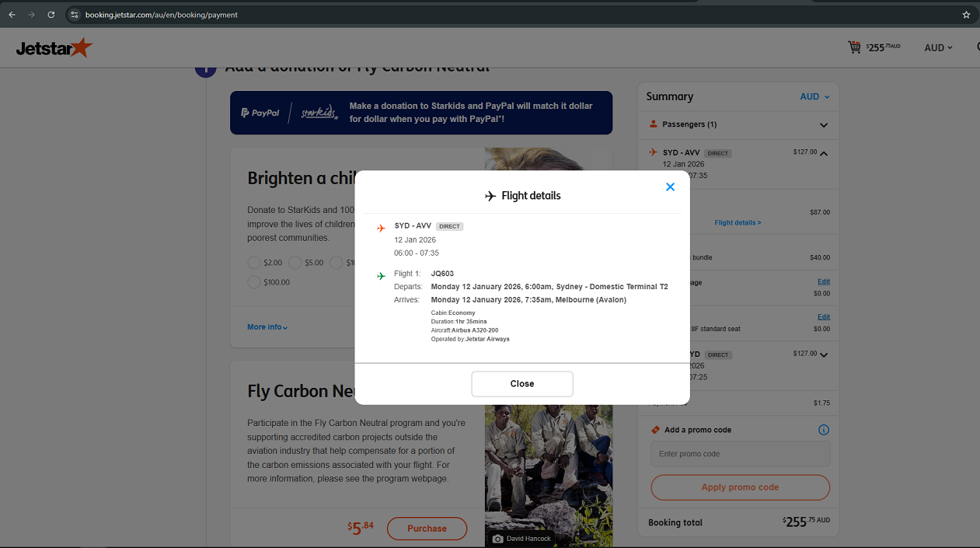Select the $5.00 donation option
The height and width of the screenshot is (548, 980).
pos(295,263)
